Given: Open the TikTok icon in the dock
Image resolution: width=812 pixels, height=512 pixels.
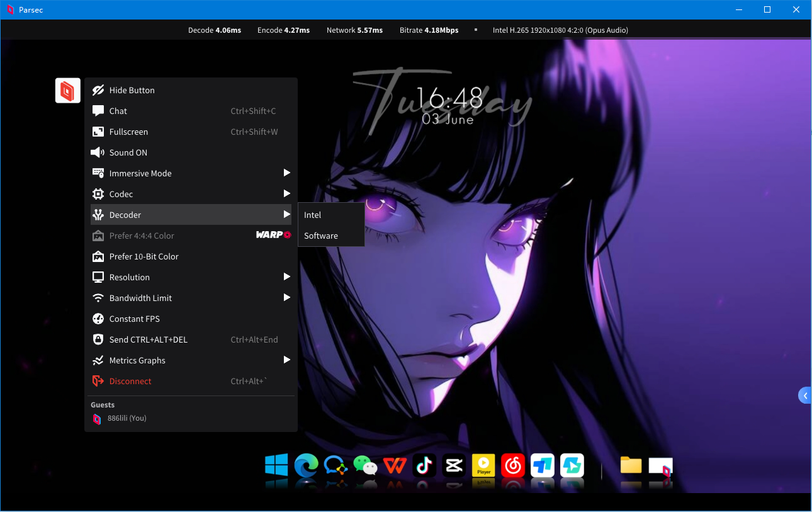Looking at the screenshot, I should click(x=424, y=465).
